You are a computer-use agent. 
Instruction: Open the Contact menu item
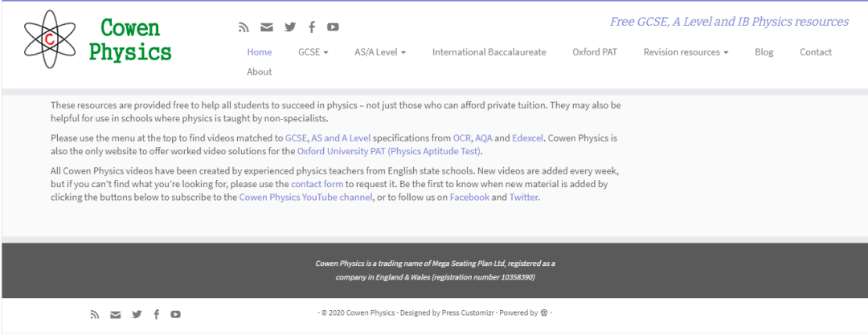click(816, 52)
